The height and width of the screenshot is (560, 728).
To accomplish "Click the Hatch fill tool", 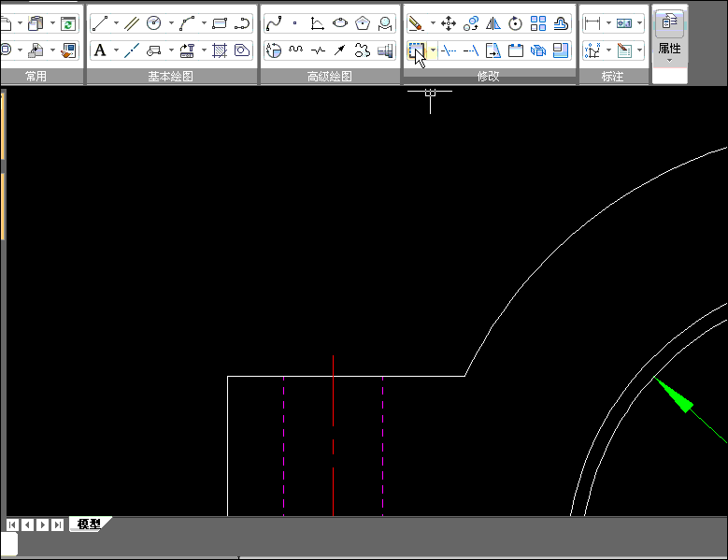I will coord(220,50).
